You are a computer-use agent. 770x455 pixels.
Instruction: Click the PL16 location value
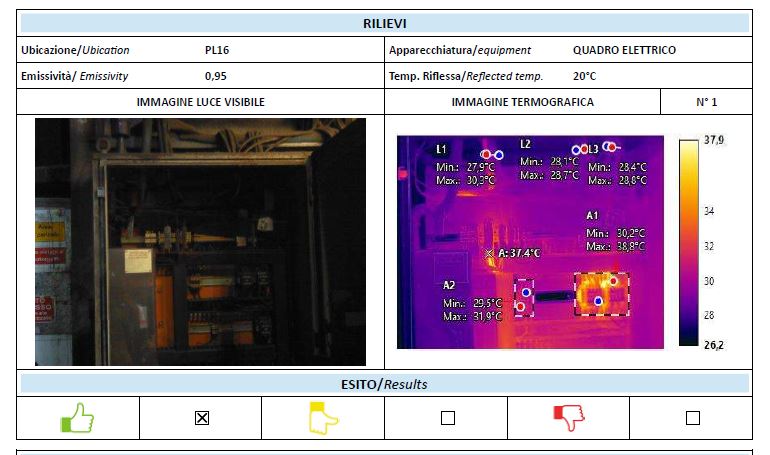(x=217, y=50)
